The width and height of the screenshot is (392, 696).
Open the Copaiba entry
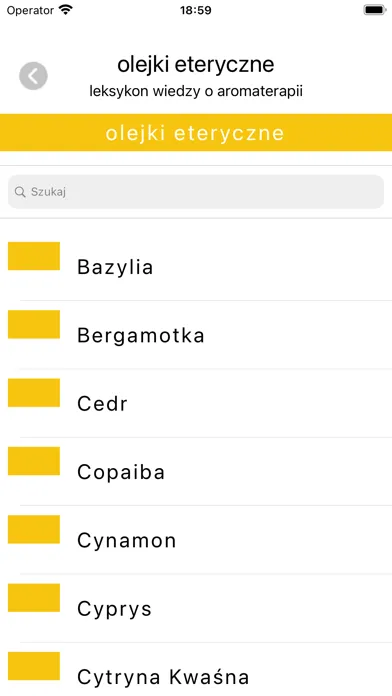(196, 471)
